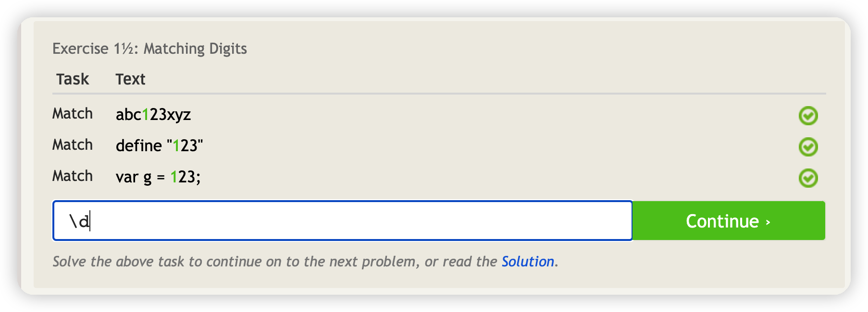Click the instruction text below the input
This screenshot has height=312, width=868.
point(305,262)
